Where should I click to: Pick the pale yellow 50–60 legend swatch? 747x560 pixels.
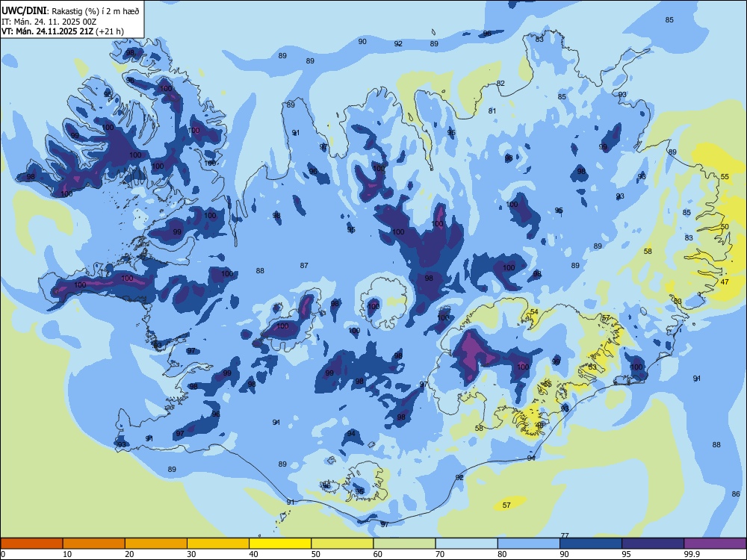click(x=342, y=544)
